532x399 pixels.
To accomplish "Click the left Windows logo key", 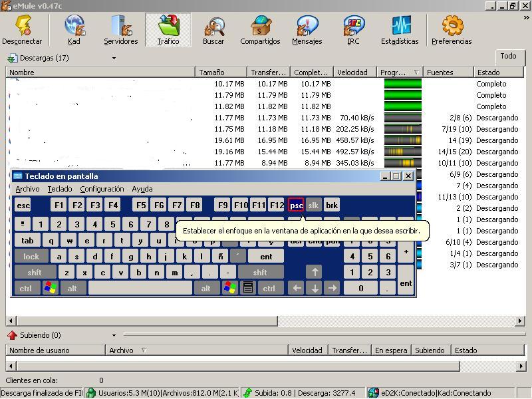I will pyautogui.click(x=51, y=289).
